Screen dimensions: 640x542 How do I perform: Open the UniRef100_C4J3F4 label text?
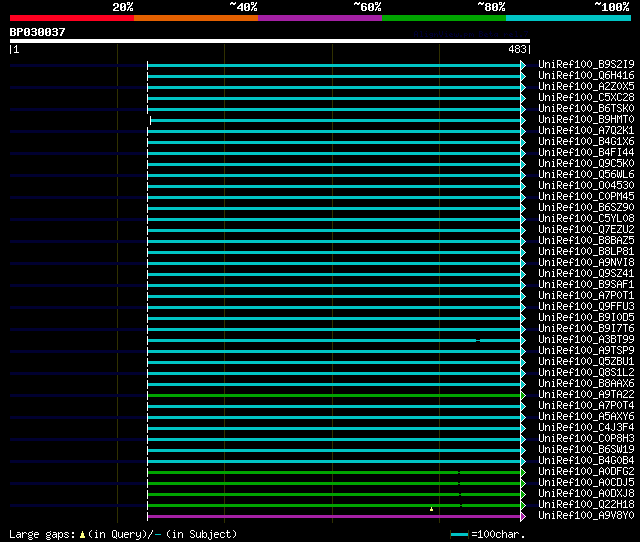click(586, 428)
